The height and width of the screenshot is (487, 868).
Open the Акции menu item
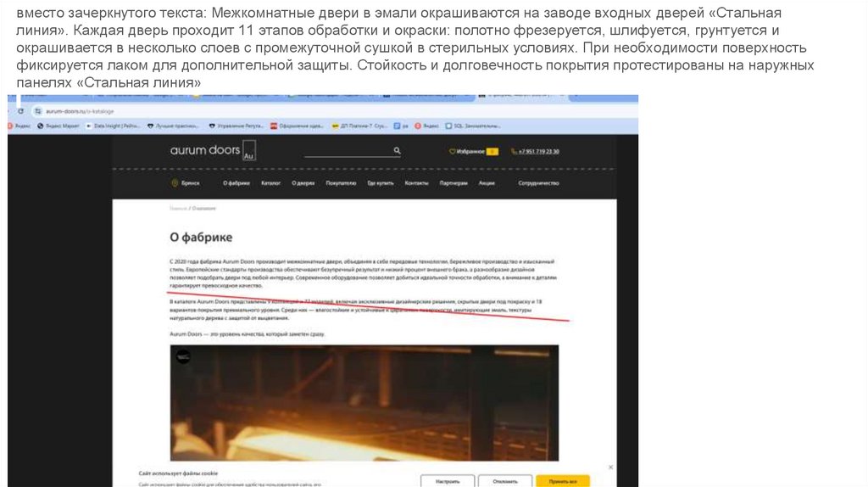click(x=487, y=182)
